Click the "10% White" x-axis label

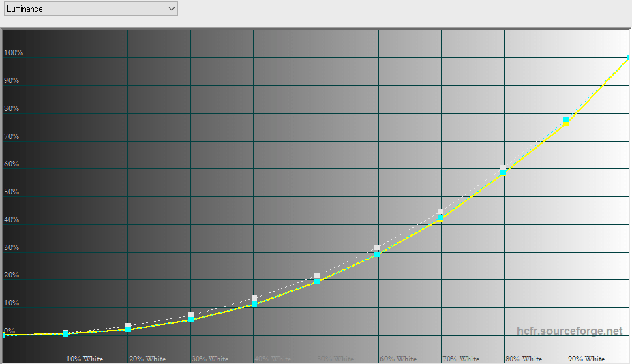pyautogui.click(x=85, y=359)
